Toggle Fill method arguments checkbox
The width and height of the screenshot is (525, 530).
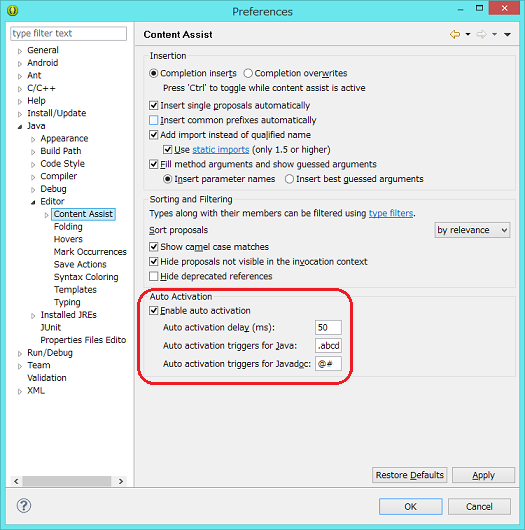point(153,164)
